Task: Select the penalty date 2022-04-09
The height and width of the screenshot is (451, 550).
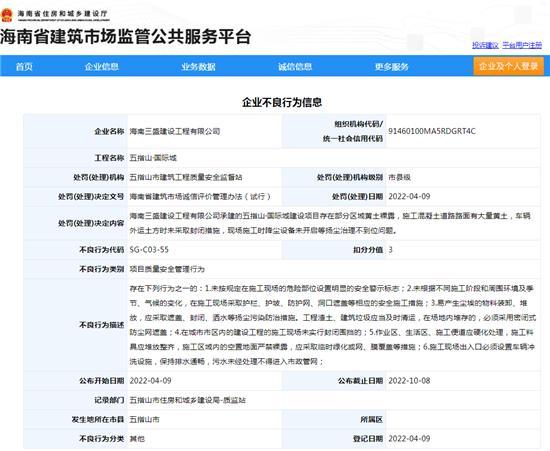Action: 409,196
